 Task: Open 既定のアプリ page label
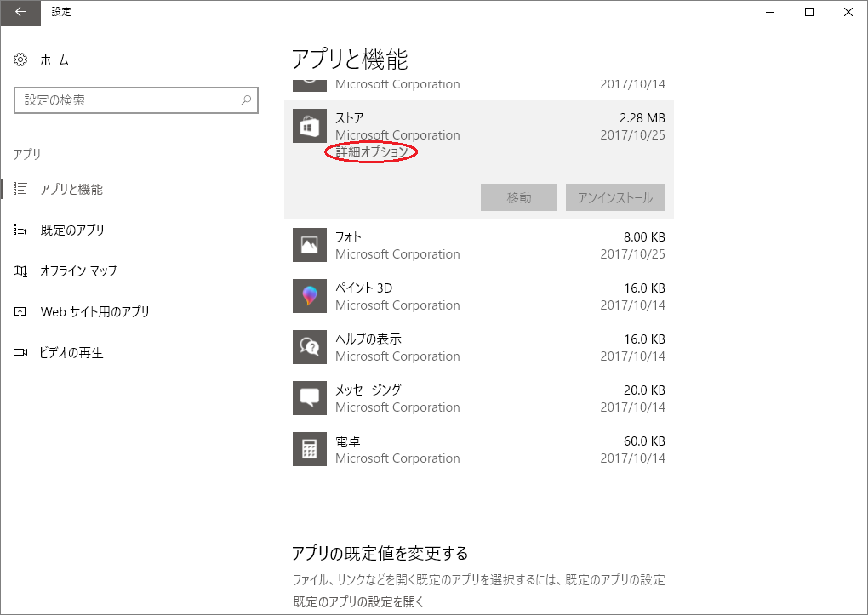click(72, 230)
